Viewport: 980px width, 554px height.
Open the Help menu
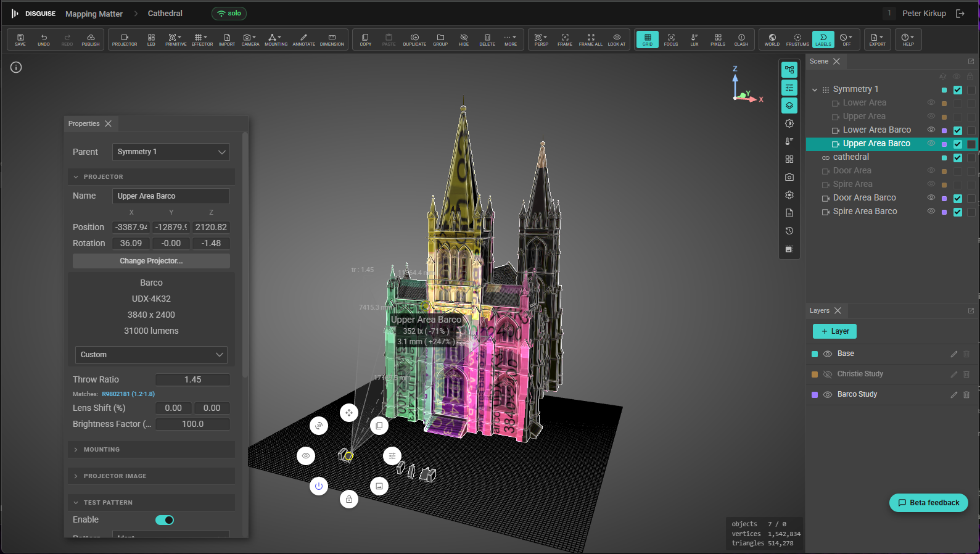pyautogui.click(x=908, y=39)
